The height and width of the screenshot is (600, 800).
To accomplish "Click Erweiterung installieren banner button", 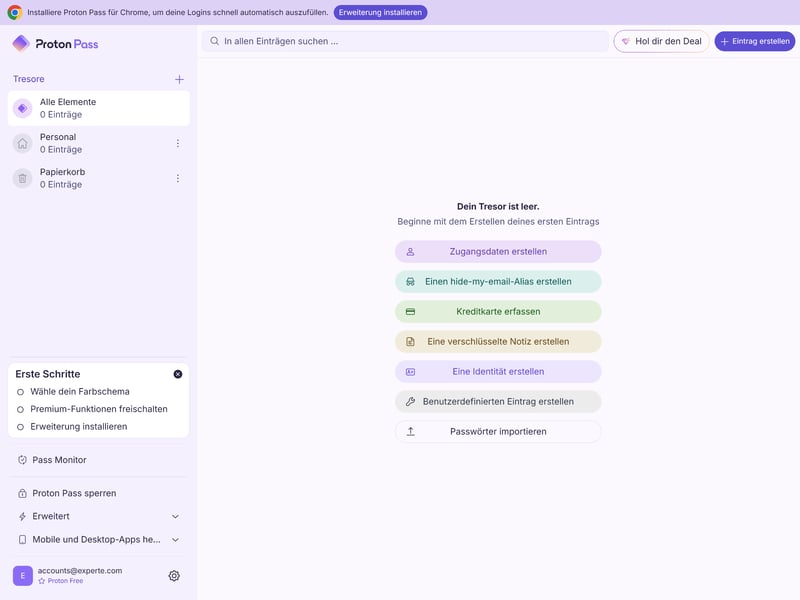I will [x=380, y=12].
